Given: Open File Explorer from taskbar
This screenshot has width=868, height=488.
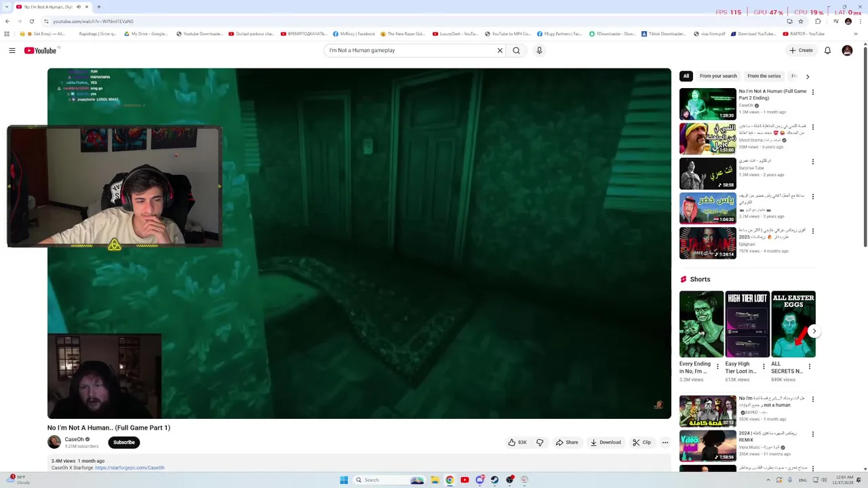Looking at the screenshot, I should (x=435, y=480).
